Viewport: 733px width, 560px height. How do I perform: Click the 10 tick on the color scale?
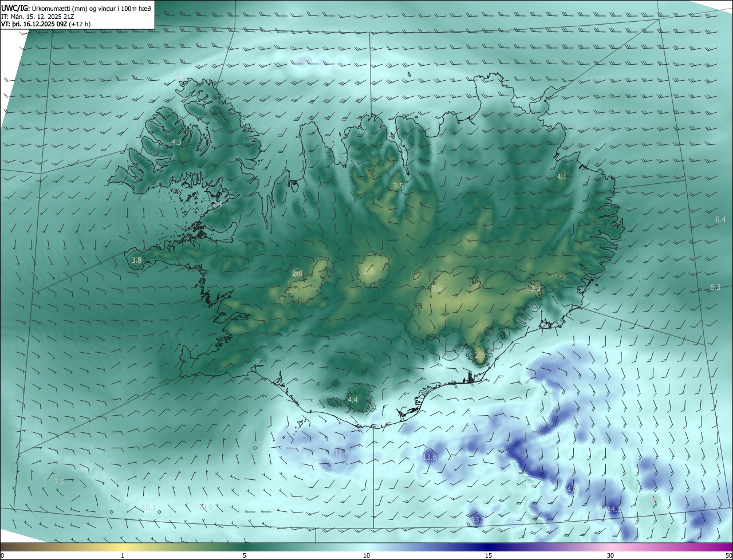point(366,555)
